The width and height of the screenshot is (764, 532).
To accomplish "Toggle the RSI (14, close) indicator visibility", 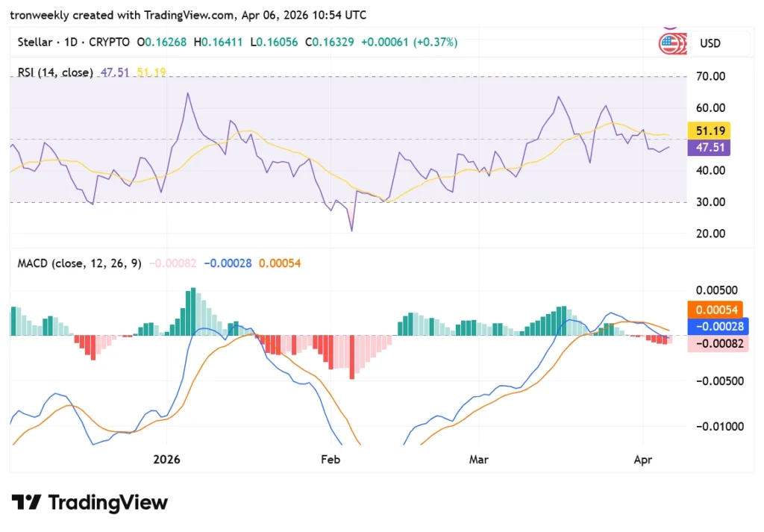I will click(x=54, y=72).
